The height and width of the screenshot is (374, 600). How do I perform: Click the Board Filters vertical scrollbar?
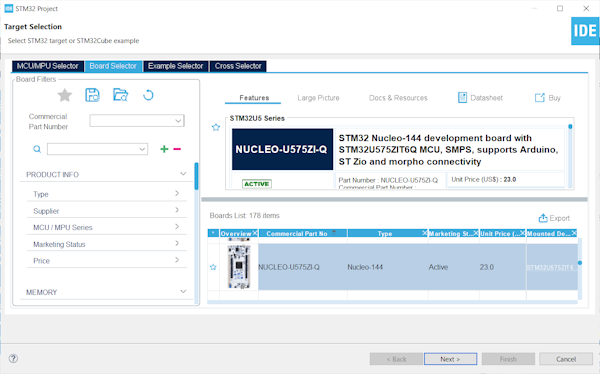coord(196,176)
